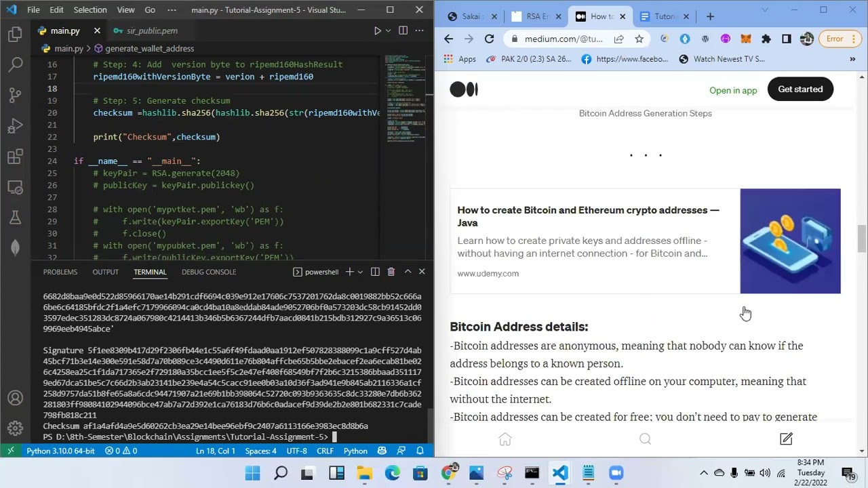Close the terminal panel
Viewport: 868px width, 488px height.
pos(422,272)
